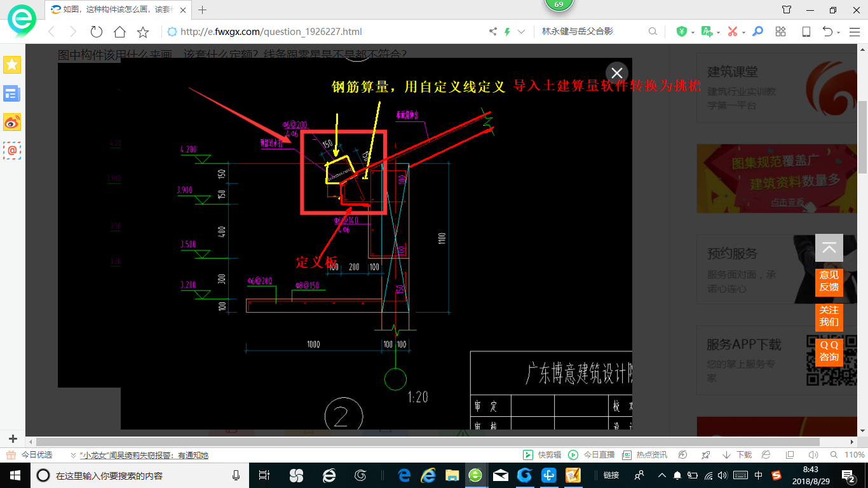
Task: Select the scissors screenshot tool
Action: point(732,31)
